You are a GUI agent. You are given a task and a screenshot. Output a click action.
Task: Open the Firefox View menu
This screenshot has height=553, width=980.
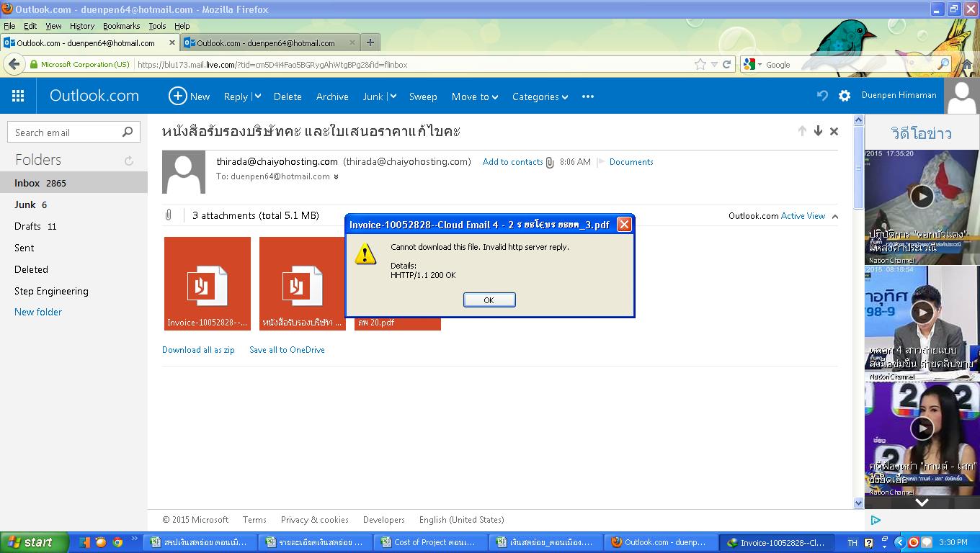click(53, 25)
